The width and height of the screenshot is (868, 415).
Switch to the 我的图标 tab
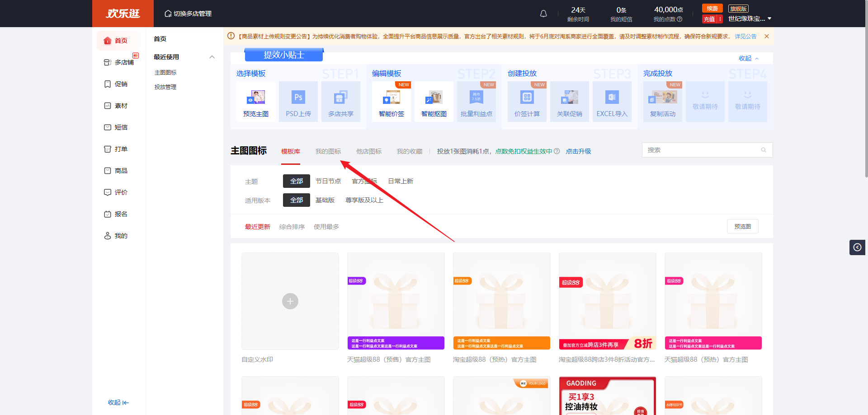point(328,151)
